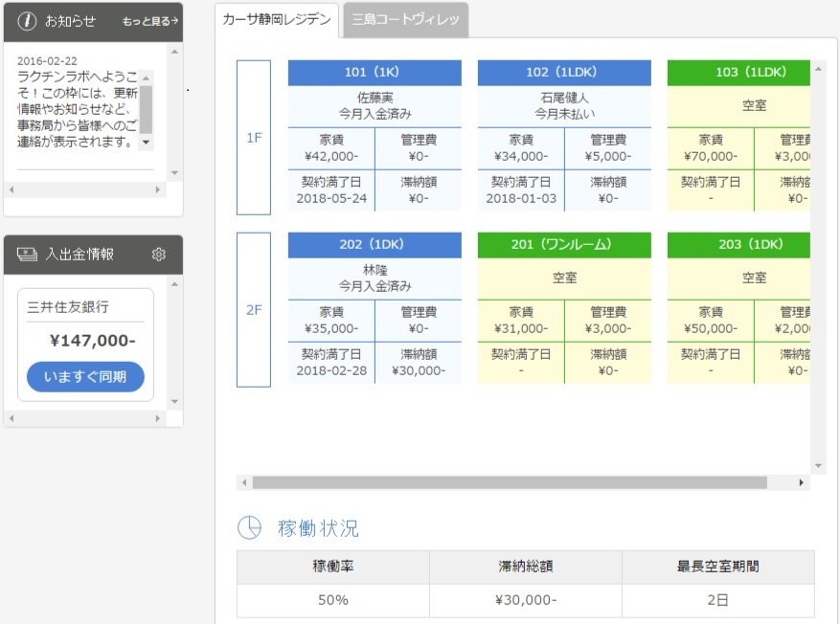Click the 稼働率 value 50%
The image size is (840, 624).
tap(333, 600)
